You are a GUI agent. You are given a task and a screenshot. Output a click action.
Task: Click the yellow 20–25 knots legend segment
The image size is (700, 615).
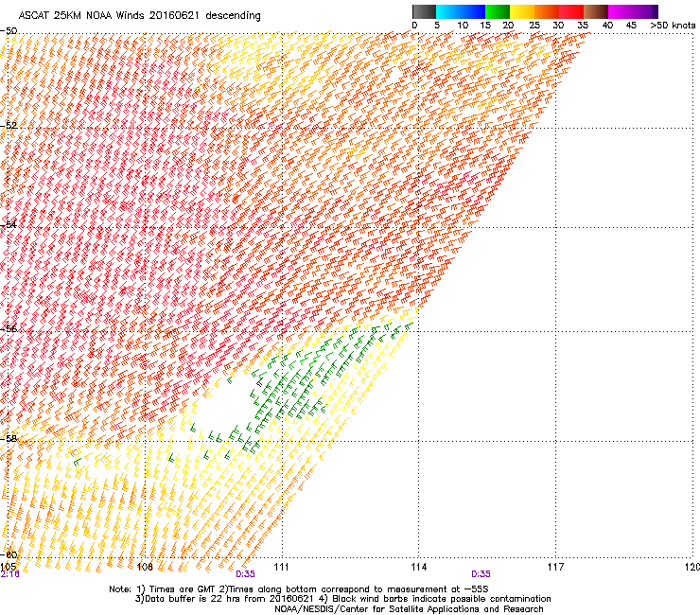[x=522, y=11]
